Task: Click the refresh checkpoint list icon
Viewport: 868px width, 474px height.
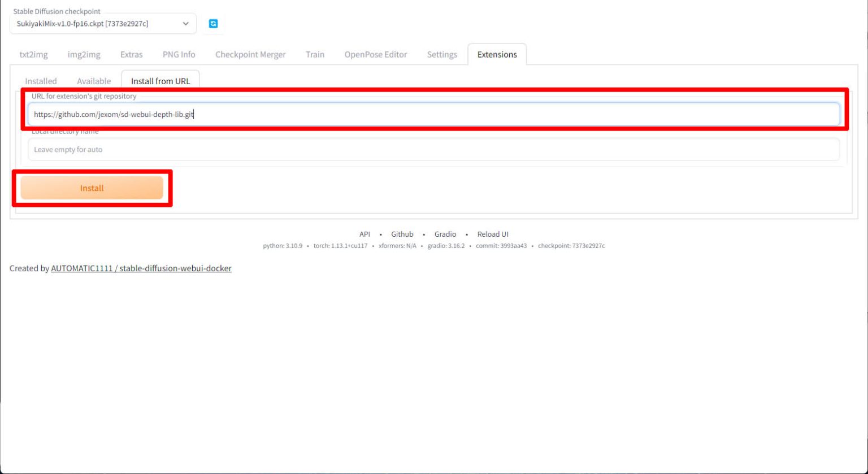Action: click(213, 24)
